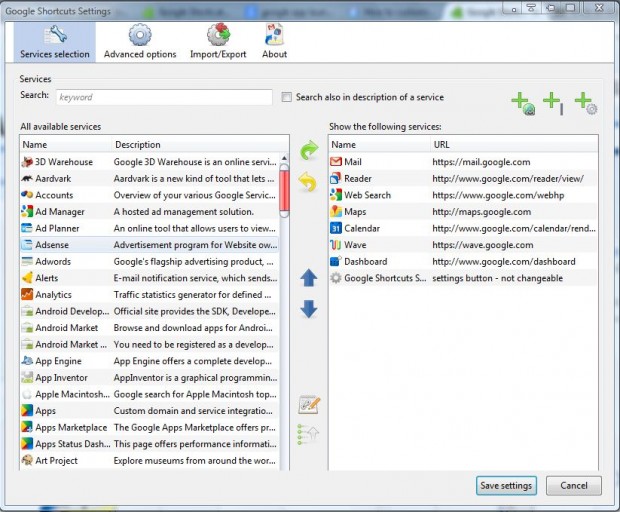Image resolution: width=620 pixels, height=512 pixels.
Task: Select Apps Marketplace row
Action: tap(149, 427)
